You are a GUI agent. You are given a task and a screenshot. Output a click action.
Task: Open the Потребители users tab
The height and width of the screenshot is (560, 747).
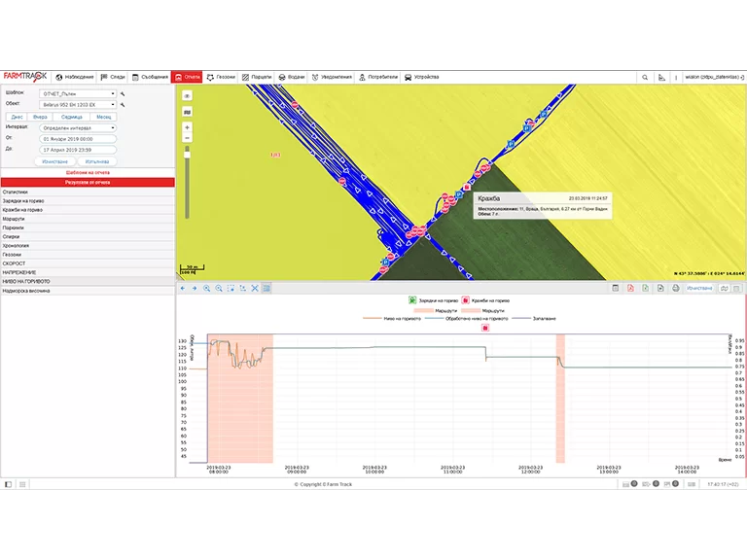[378, 77]
